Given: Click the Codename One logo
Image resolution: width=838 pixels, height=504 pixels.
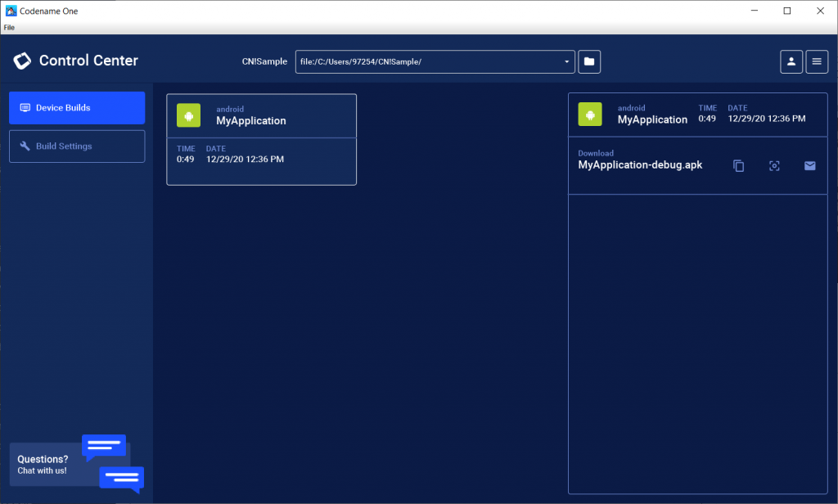Looking at the screenshot, I should point(21,61).
